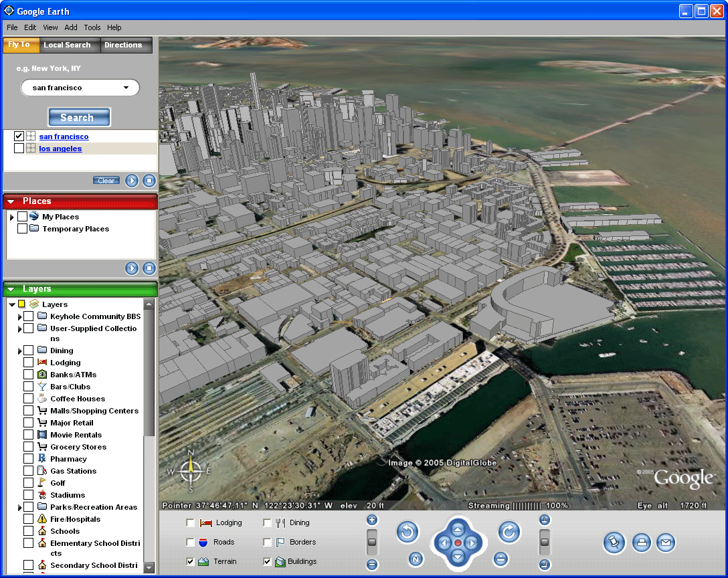Open the Tools menu
The image size is (728, 578).
click(92, 27)
